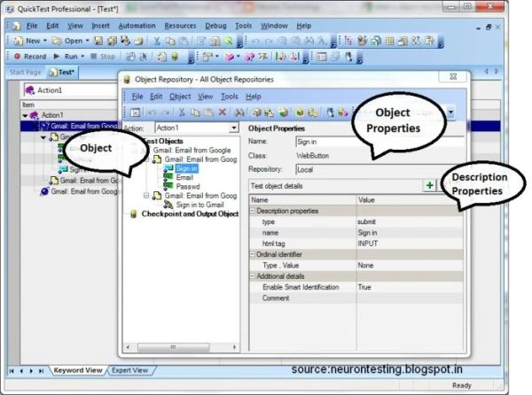Click the Cut scissors icon in main toolbar

pos(156,41)
